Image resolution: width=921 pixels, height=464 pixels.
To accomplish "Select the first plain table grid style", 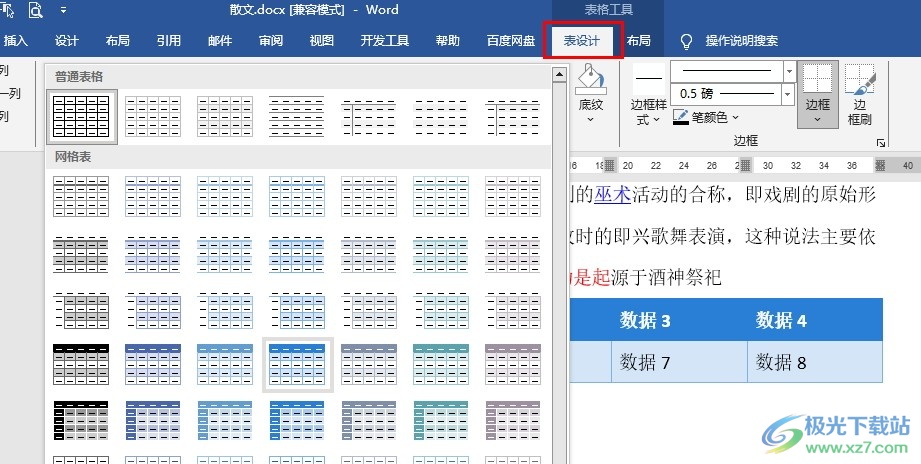I will click(x=81, y=116).
